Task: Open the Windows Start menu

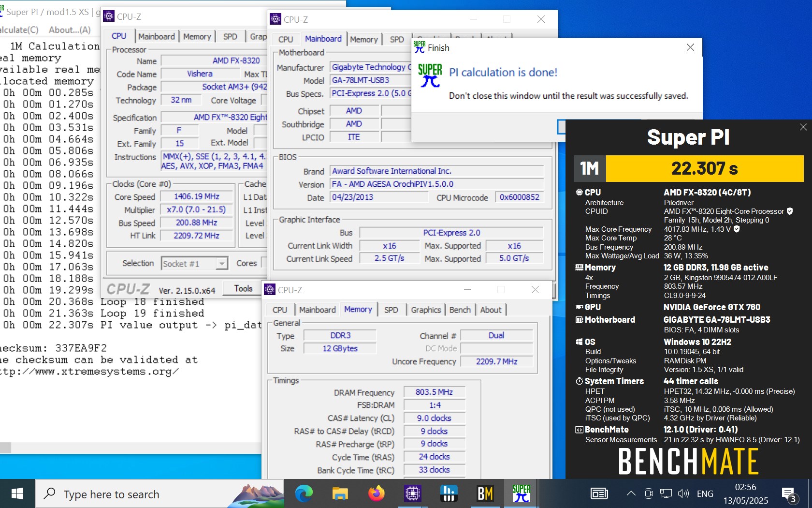Action: point(17,493)
